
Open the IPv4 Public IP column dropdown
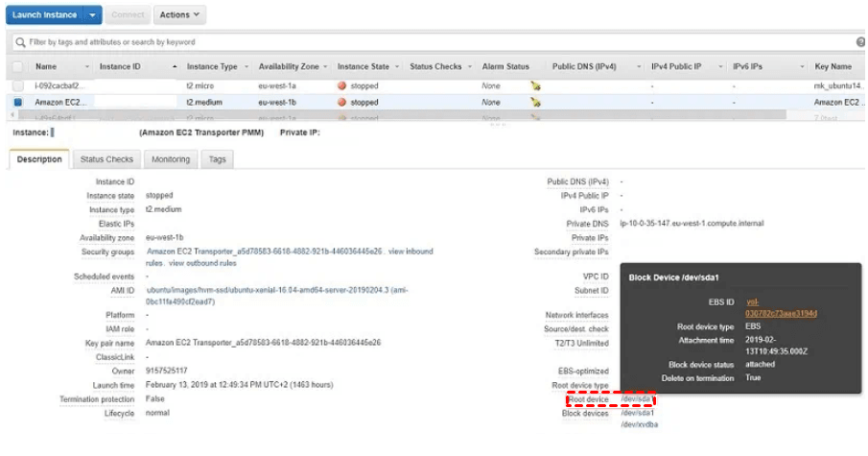(x=720, y=66)
